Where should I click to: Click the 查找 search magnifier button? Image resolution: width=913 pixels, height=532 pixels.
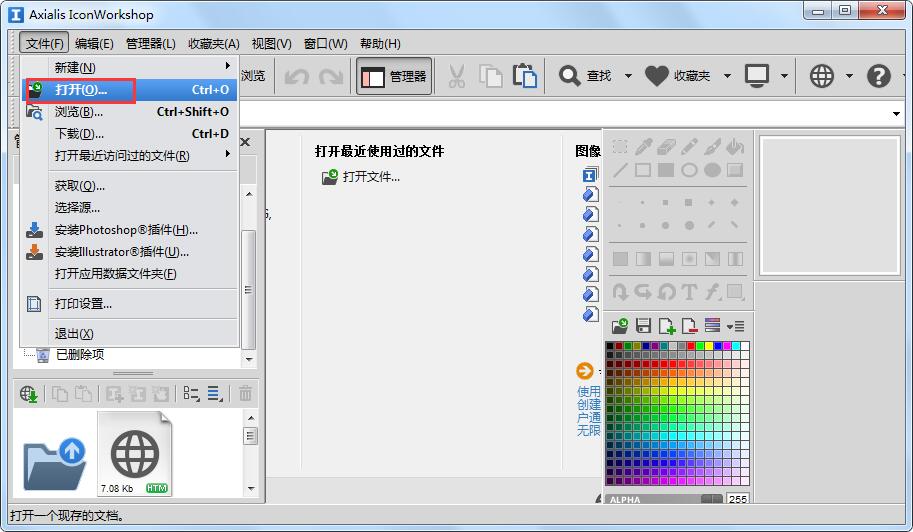click(x=586, y=76)
